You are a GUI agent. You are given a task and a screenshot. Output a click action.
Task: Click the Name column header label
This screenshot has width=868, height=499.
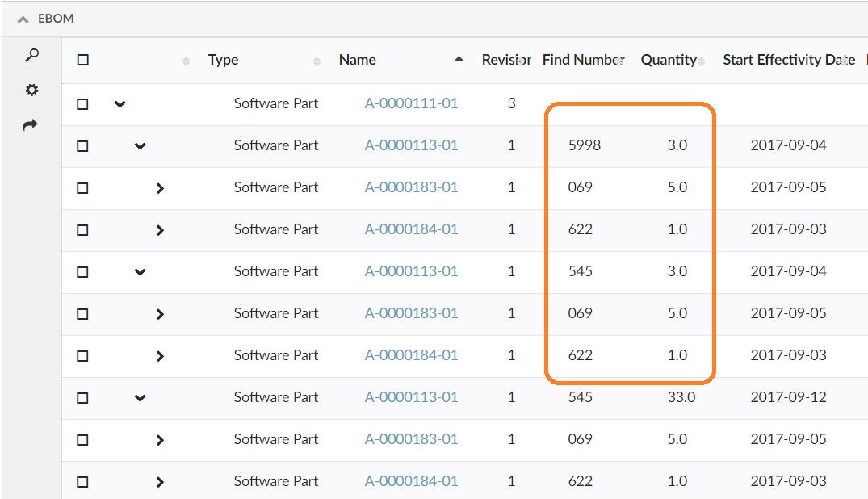357,60
